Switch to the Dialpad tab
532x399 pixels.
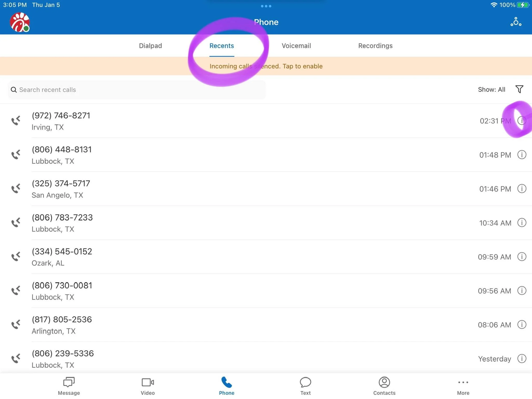[150, 46]
